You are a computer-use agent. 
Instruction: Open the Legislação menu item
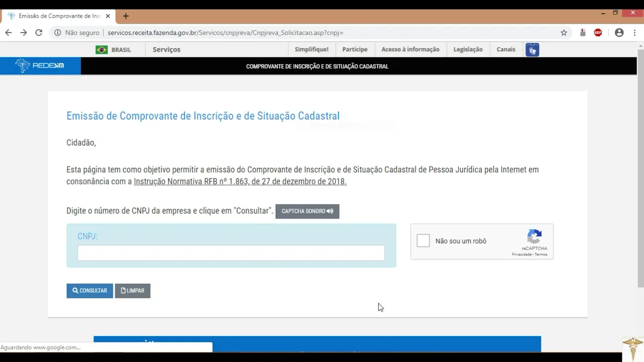point(468,49)
